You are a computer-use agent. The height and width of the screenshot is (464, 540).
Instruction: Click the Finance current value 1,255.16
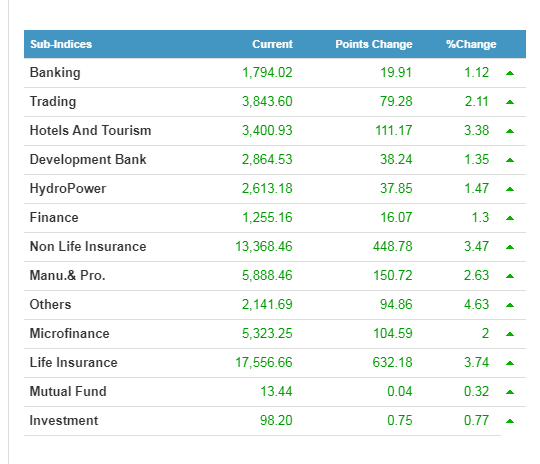click(267, 218)
